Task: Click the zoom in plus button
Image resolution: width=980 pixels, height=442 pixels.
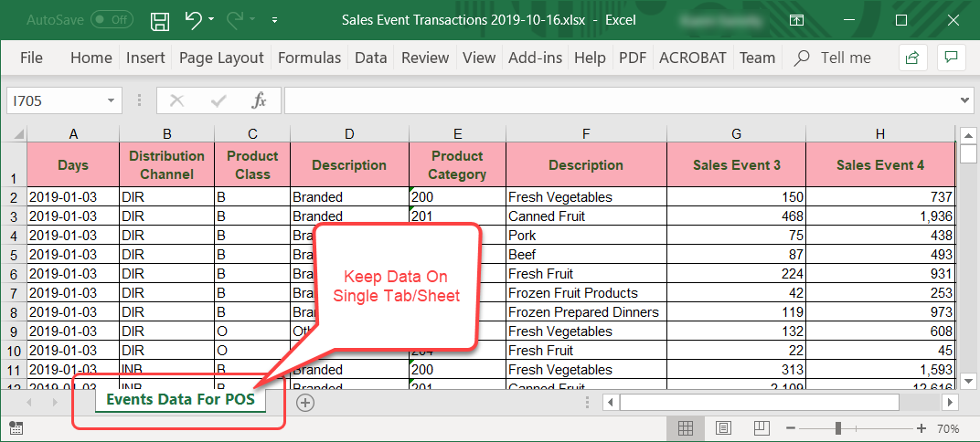Action: [x=921, y=427]
